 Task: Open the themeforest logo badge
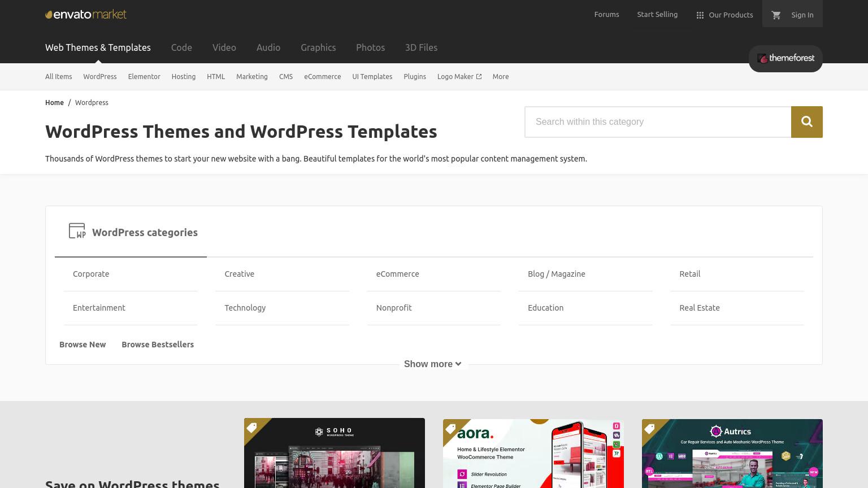[x=785, y=58]
